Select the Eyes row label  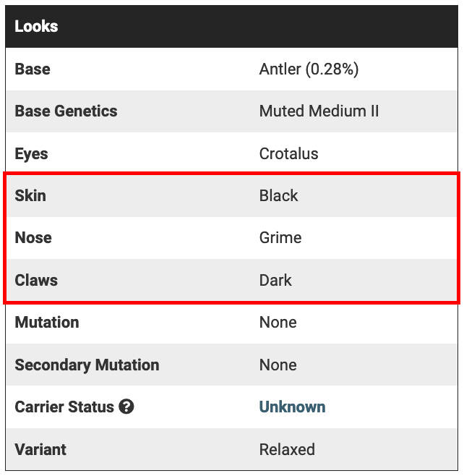pyautogui.click(x=31, y=153)
